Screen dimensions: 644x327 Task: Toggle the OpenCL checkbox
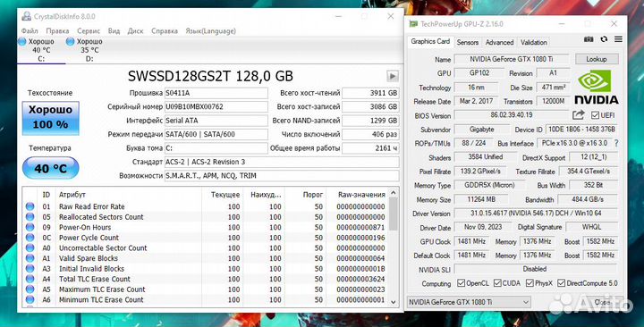tap(462, 283)
